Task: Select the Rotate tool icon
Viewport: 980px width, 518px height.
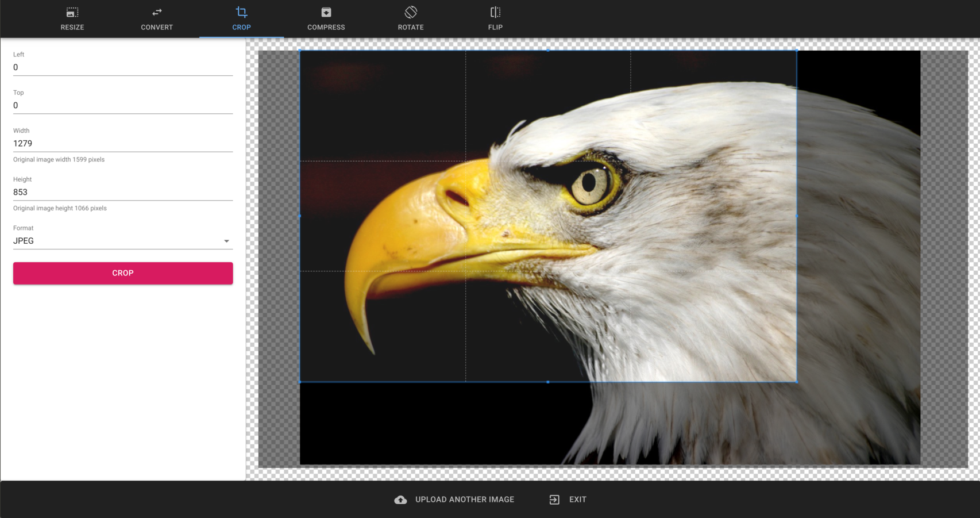Action: pyautogui.click(x=411, y=12)
